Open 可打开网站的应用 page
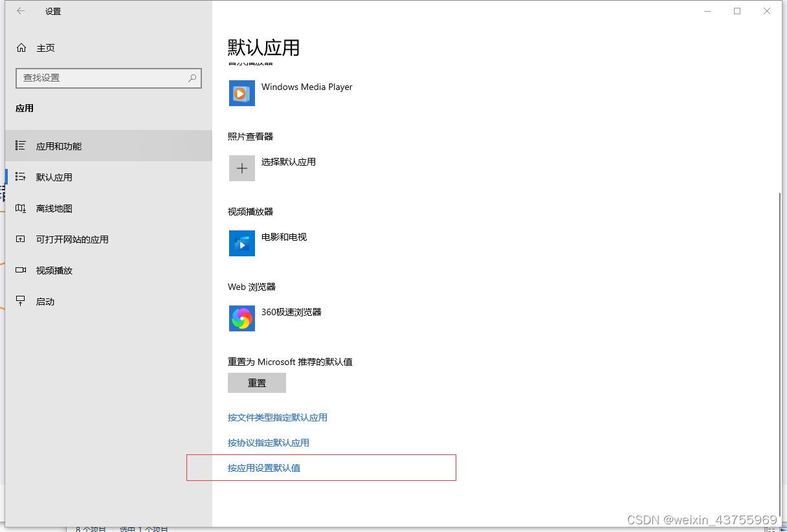787x532 pixels. 109,239
